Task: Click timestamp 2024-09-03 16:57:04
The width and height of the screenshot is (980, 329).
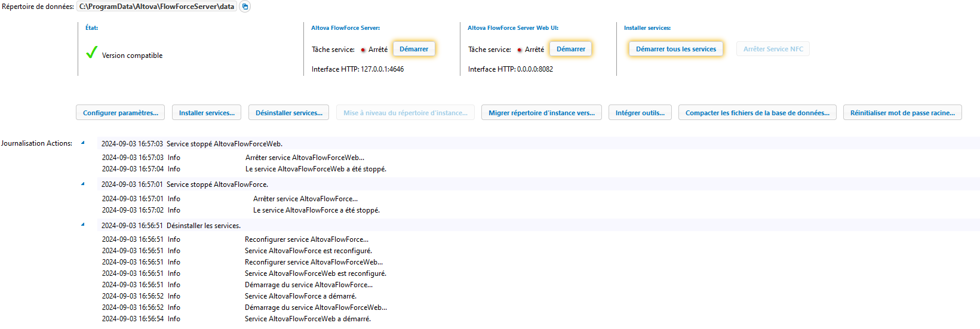Action: pyautogui.click(x=133, y=169)
